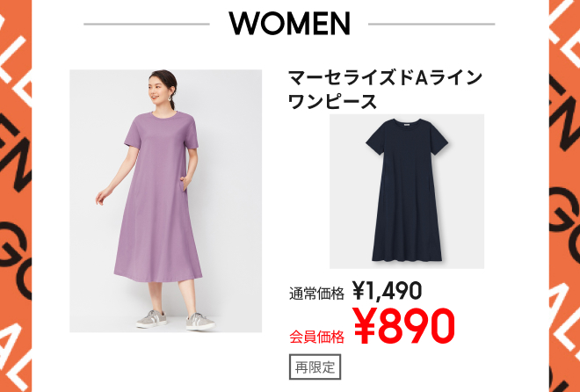This screenshot has height=392, width=580.
Task: Select the red ¥890 member price
Action: click(x=404, y=325)
